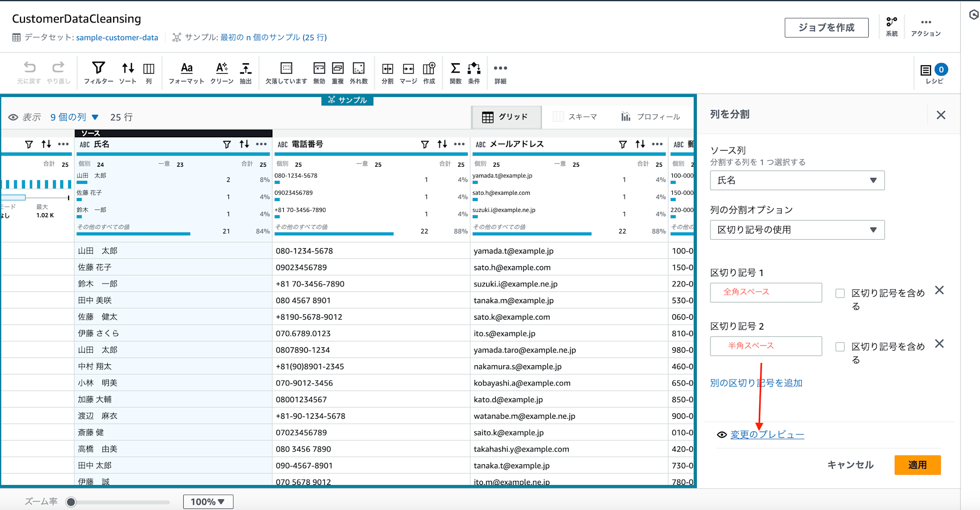The width and height of the screenshot is (980, 510).
Task: Open the Functions (関数) tool
Action: (x=456, y=73)
